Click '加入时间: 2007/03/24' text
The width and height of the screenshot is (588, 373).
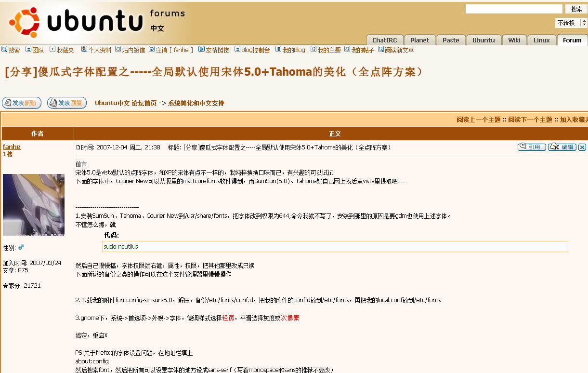click(x=32, y=263)
